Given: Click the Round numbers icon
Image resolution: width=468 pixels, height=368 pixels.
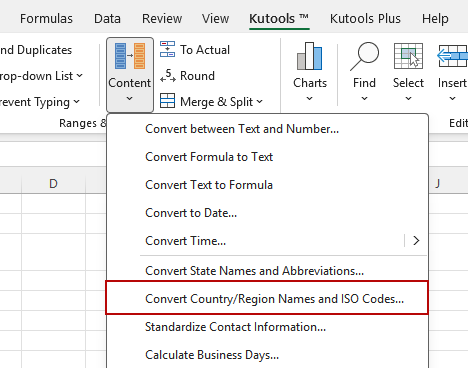Looking at the screenshot, I should tap(167, 75).
